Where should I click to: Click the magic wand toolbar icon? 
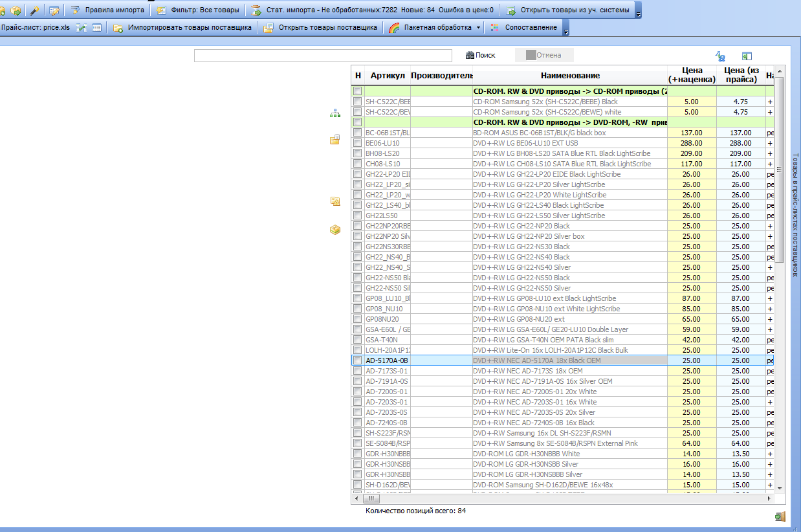pos(36,10)
